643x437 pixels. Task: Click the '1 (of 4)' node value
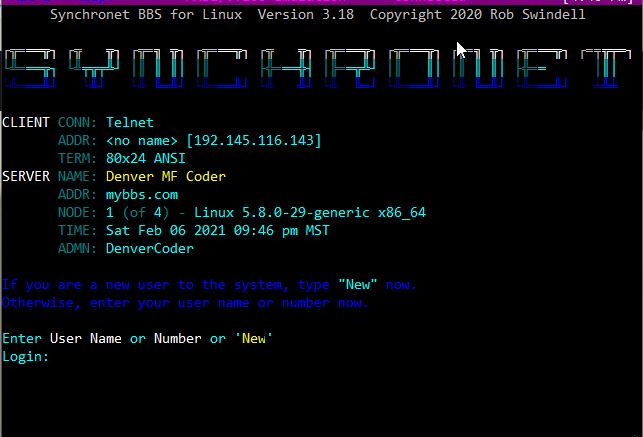(137, 212)
